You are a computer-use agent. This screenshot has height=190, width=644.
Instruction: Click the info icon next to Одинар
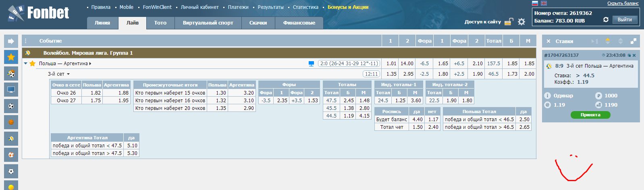click(x=547, y=96)
